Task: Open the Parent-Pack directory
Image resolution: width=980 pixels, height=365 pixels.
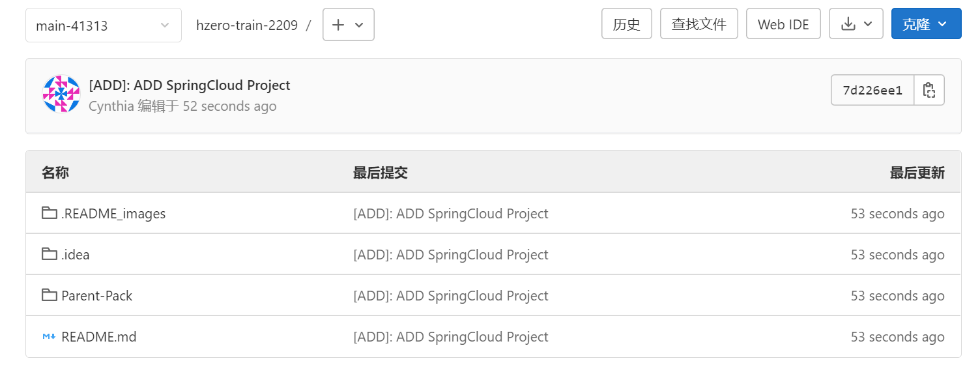Action: tap(96, 296)
